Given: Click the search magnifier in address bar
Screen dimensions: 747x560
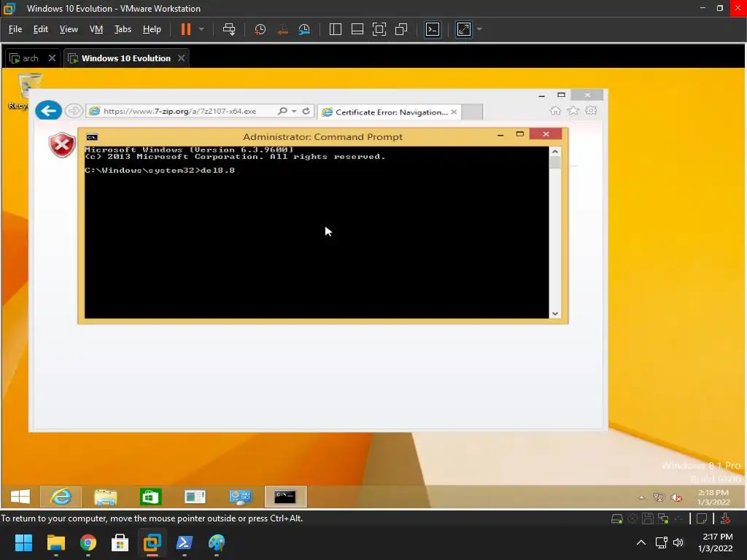Looking at the screenshot, I should click(x=282, y=111).
